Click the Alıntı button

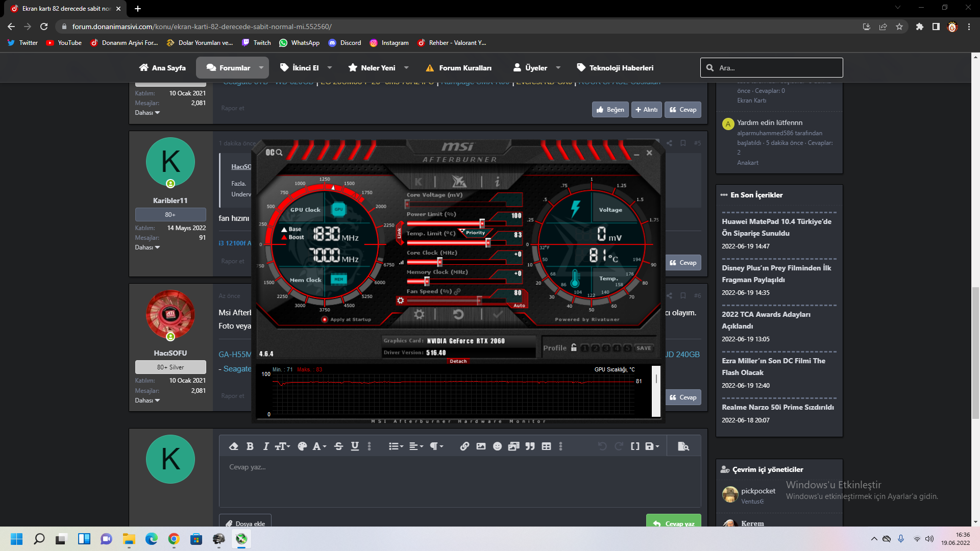(x=647, y=110)
